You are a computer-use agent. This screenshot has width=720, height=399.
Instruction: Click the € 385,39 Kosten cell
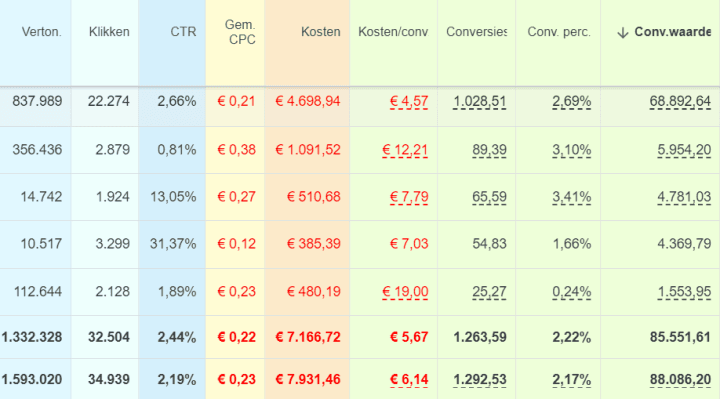(314, 243)
